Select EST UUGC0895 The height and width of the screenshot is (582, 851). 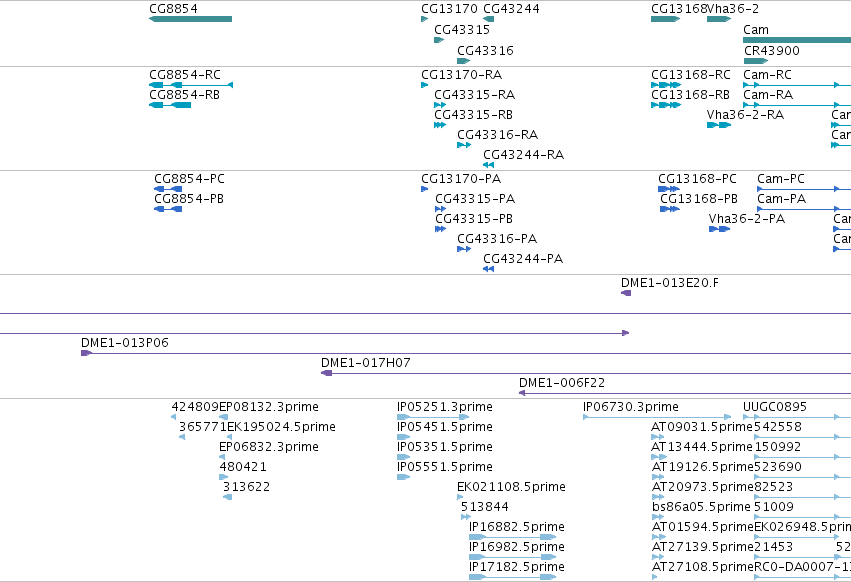click(797, 417)
